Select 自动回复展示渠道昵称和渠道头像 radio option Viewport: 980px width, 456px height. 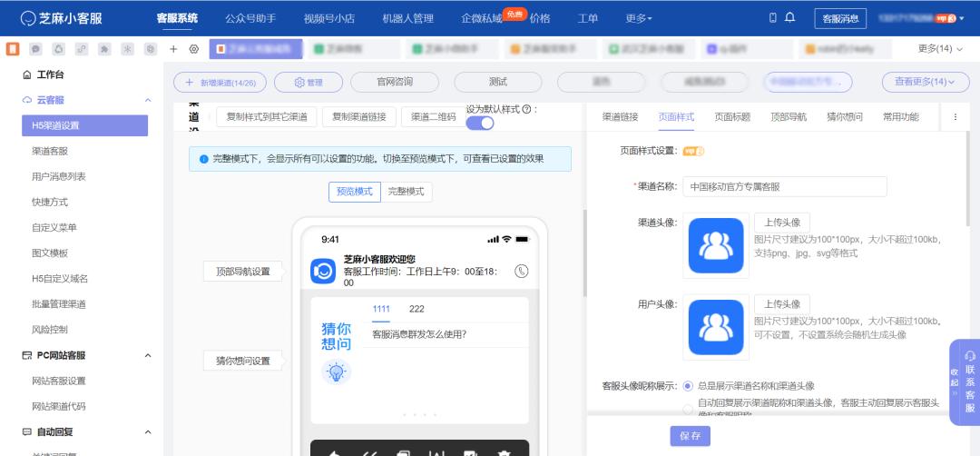[688, 409]
